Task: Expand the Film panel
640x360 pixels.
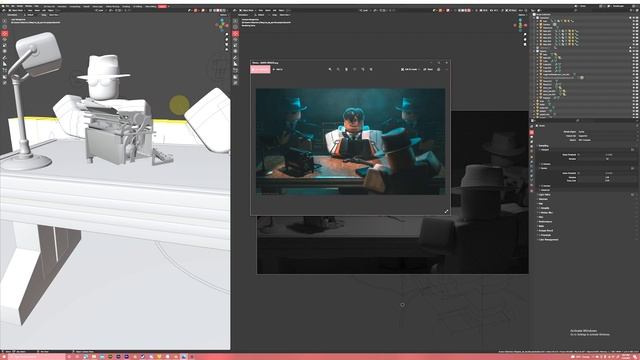Action: pos(540,217)
